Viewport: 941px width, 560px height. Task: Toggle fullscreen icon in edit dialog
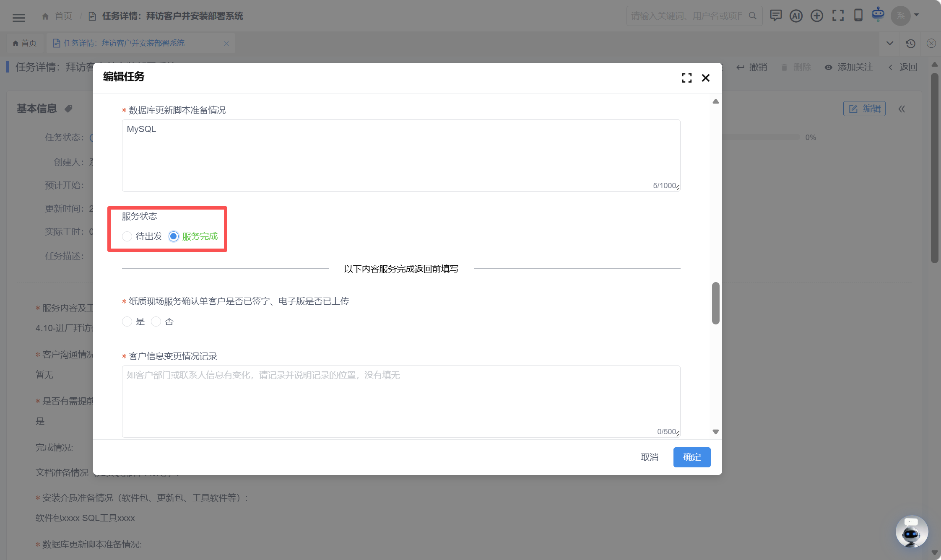click(x=687, y=78)
